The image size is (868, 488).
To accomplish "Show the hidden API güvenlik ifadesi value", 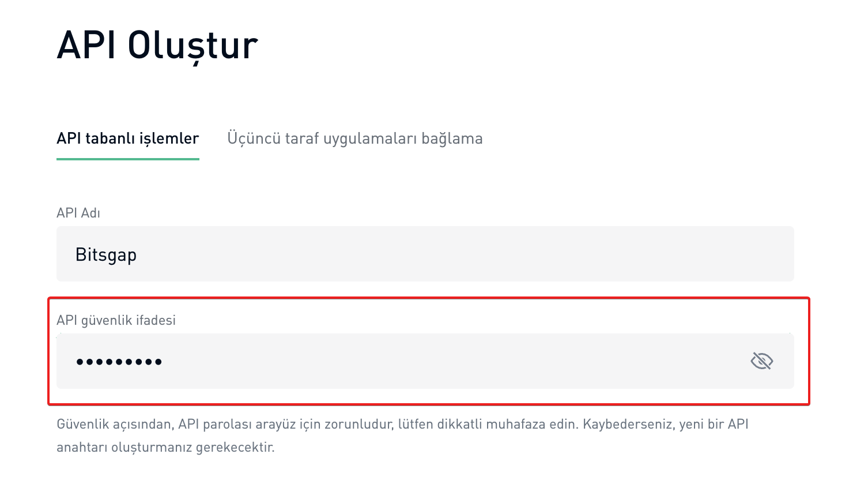I will coord(761,362).
